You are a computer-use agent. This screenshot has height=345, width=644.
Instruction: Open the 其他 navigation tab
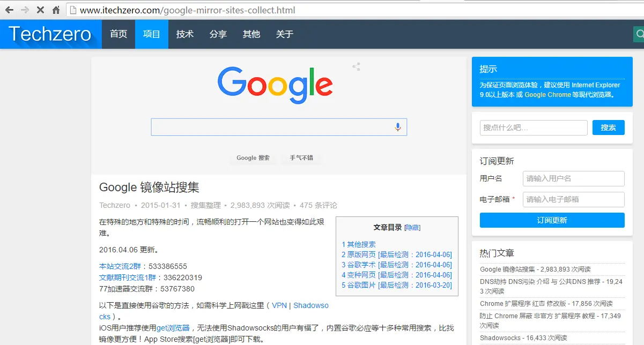(x=251, y=34)
